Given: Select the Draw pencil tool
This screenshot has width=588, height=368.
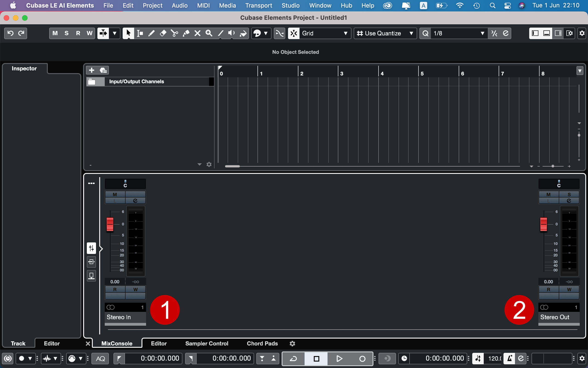Looking at the screenshot, I should click(151, 33).
